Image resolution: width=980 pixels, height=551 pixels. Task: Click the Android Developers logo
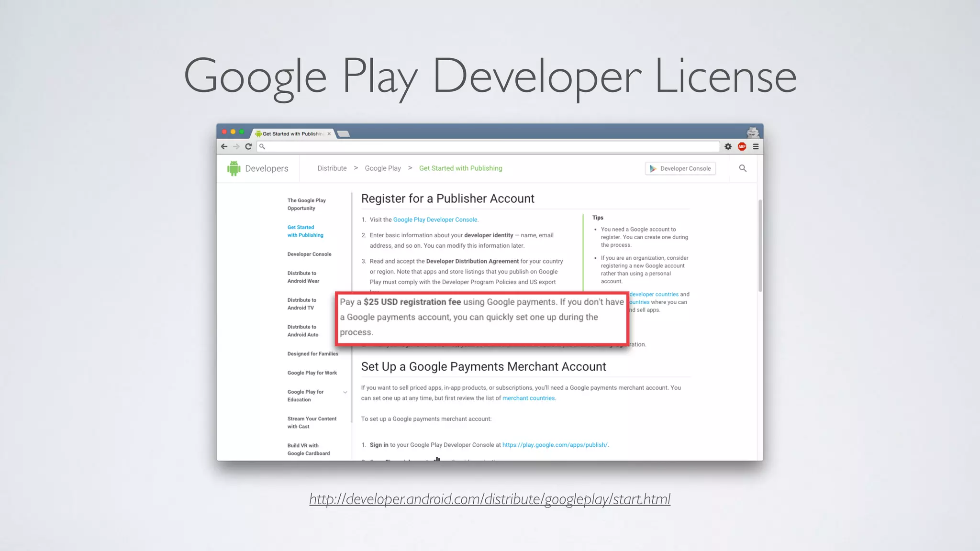click(258, 168)
